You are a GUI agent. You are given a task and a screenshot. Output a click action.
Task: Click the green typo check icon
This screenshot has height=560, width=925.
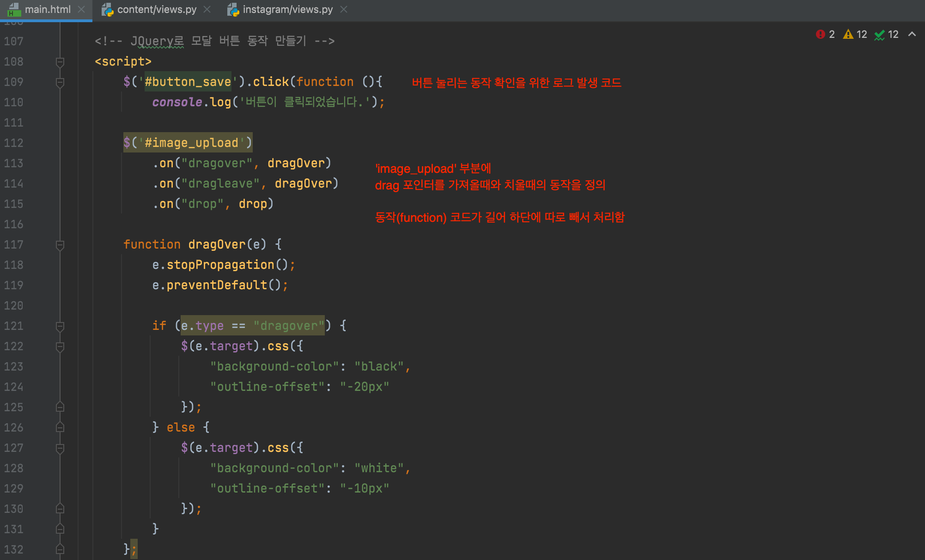click(x=879, y=35)
